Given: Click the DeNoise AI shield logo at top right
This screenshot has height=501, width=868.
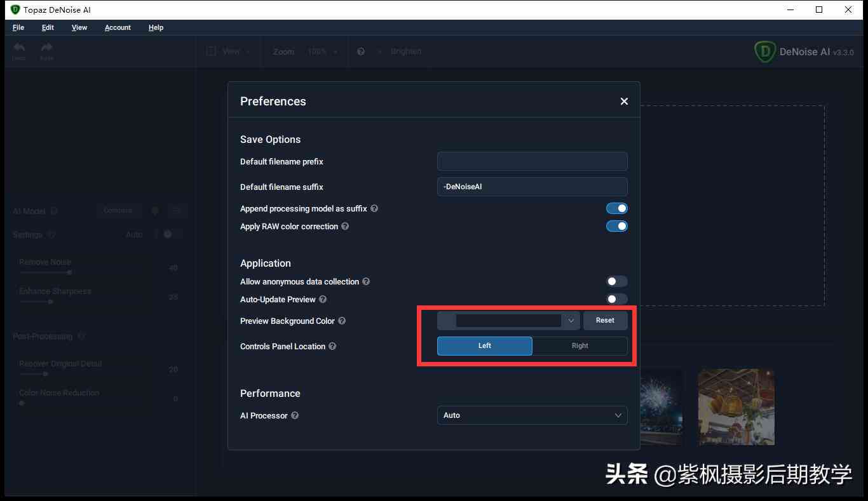Looking at the screenshot, I should tap(764, 51).
